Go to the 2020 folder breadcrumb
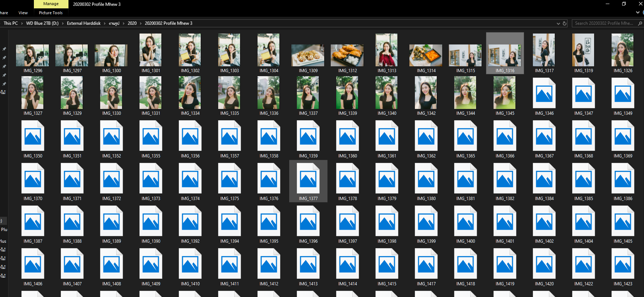The width and height of the screenshot is (644, 297). tap(132, 23)
